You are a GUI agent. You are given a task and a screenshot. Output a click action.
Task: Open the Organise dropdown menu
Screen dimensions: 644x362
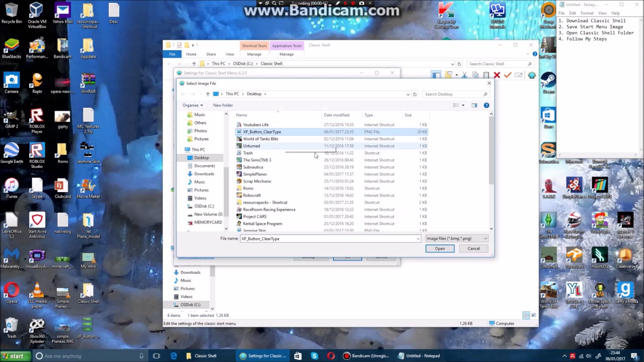coord(192,105)
